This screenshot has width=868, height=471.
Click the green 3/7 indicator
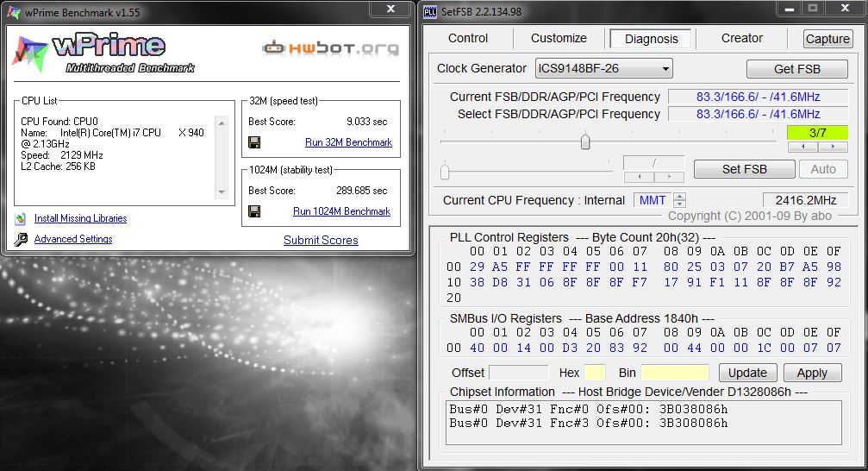tap(817, 133)
